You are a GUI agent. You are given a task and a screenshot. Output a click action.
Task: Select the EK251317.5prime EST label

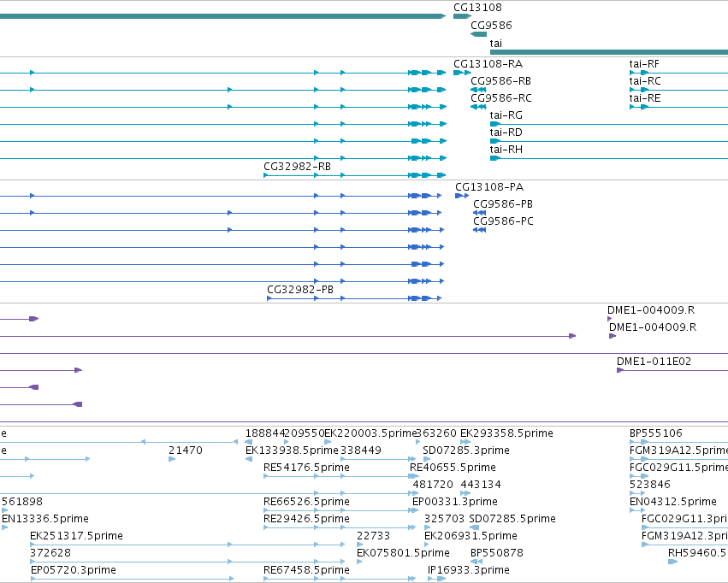76,536
